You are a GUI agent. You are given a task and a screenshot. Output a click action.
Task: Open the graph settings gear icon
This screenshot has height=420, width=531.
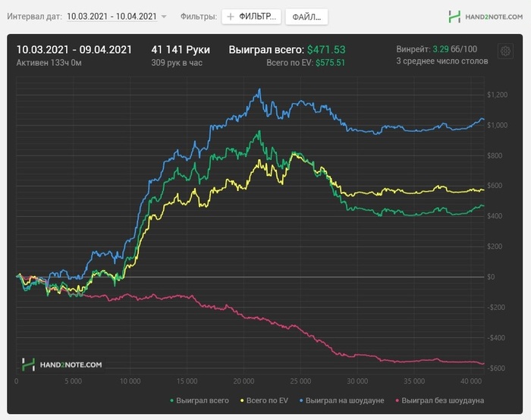click(x=505, y=51)
